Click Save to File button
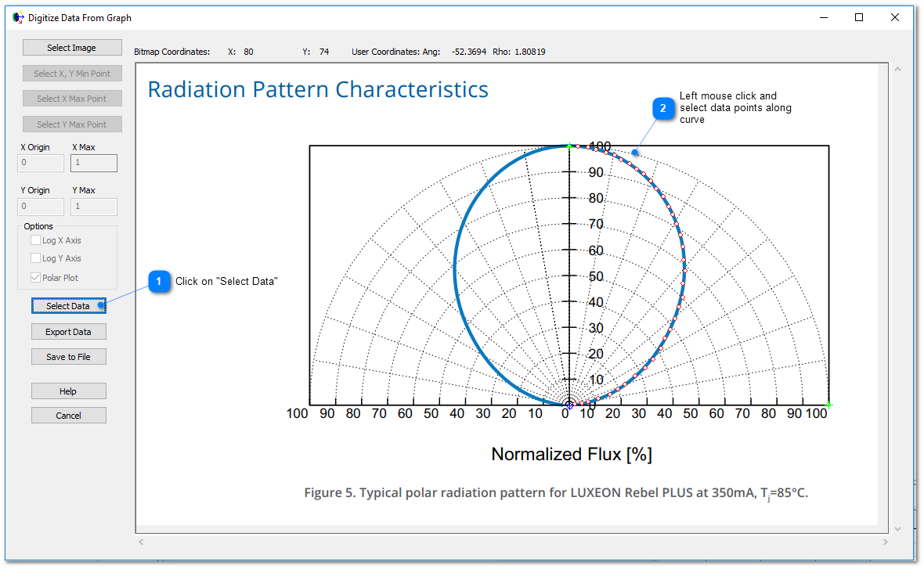 click(68, 357)
